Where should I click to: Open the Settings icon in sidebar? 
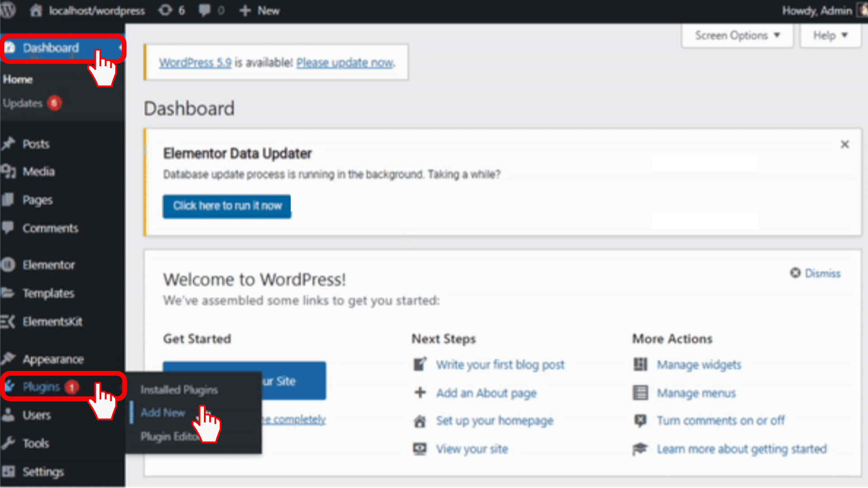[8, 471]
